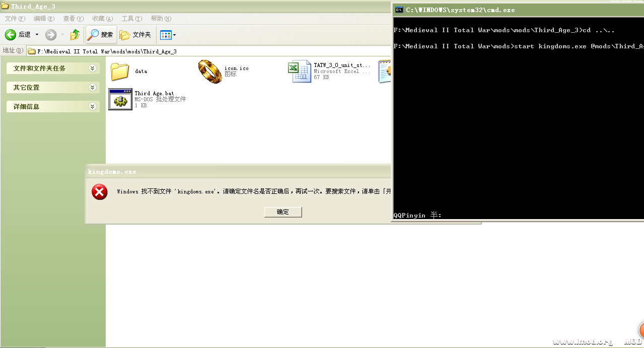Open the 查看 menu

tap(73, 18)
